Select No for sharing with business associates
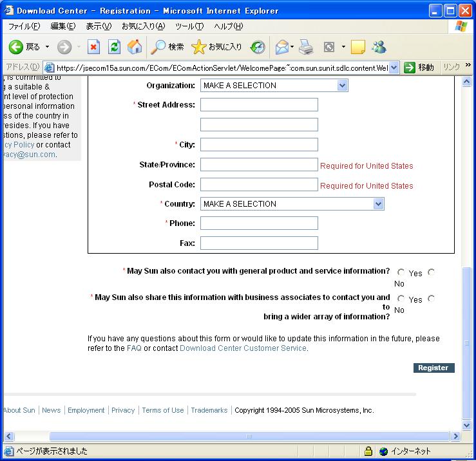476x461 pixels. [x=431, y=299]
